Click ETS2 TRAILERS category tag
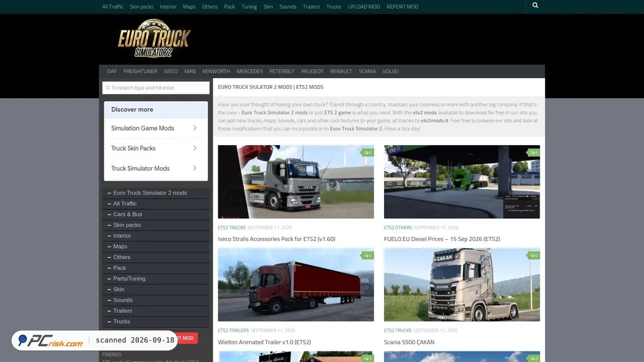644x362 pixels. 233,330
